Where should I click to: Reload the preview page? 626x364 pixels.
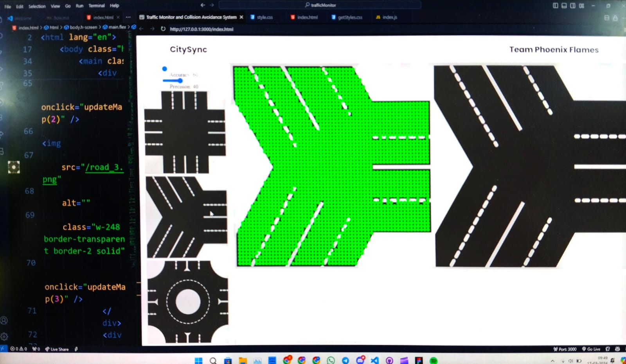(163, 29)
